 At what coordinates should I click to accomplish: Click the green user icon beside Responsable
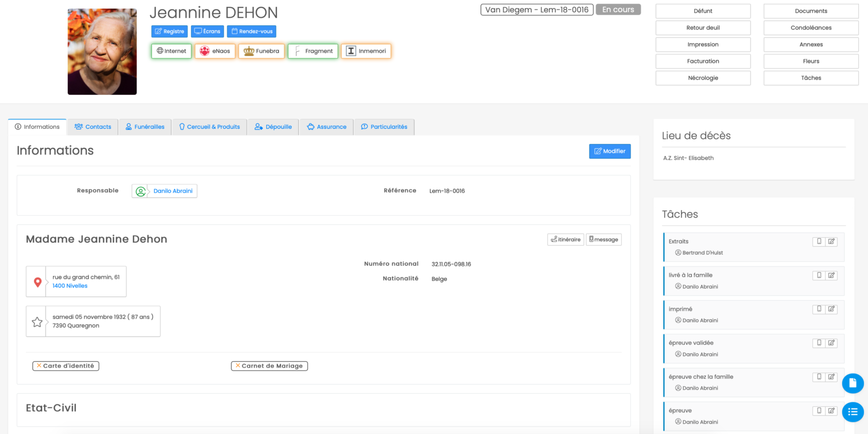click(141, 191)
